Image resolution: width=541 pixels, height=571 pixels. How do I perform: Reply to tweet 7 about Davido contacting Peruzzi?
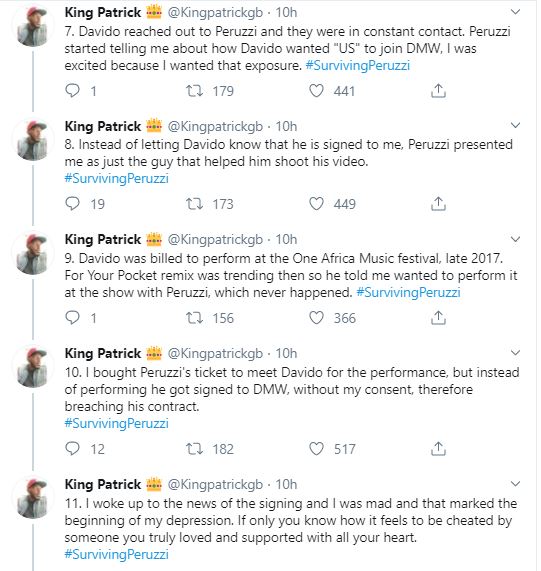[72, 90]
